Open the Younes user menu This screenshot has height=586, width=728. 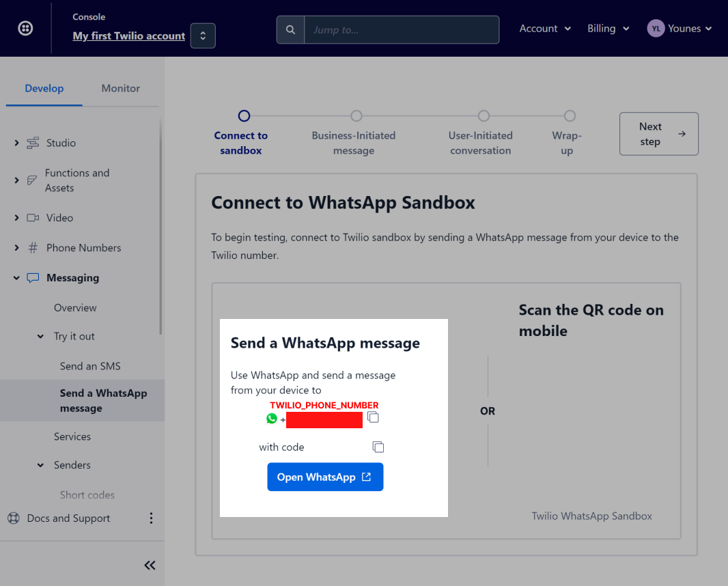pos(690,28)
